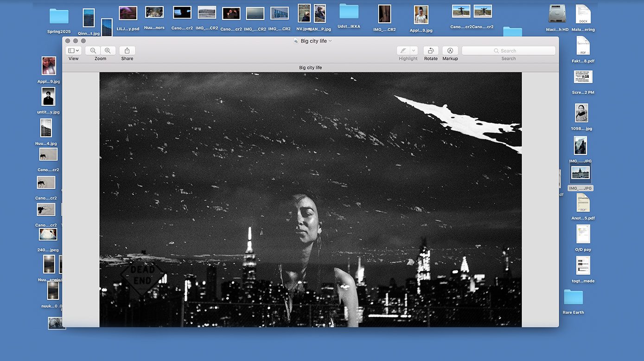Screen dimensions: 644x361
Task: Open the View sidebar menu button
Action: [73, 51]
